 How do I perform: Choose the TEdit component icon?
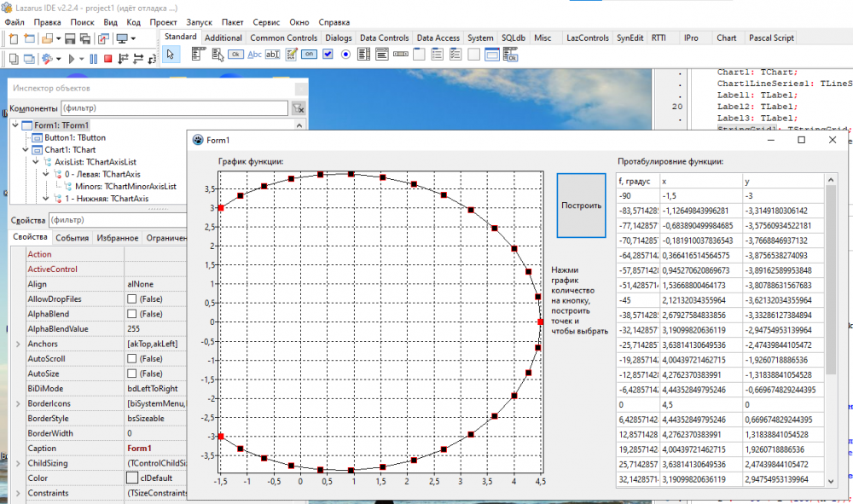click(x=273, y=55)
